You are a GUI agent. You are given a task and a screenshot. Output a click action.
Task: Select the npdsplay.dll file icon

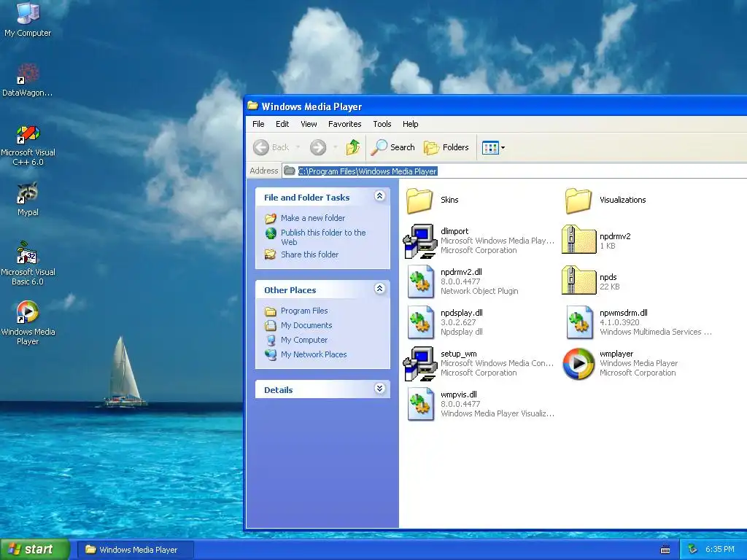(x=421, y=323)
